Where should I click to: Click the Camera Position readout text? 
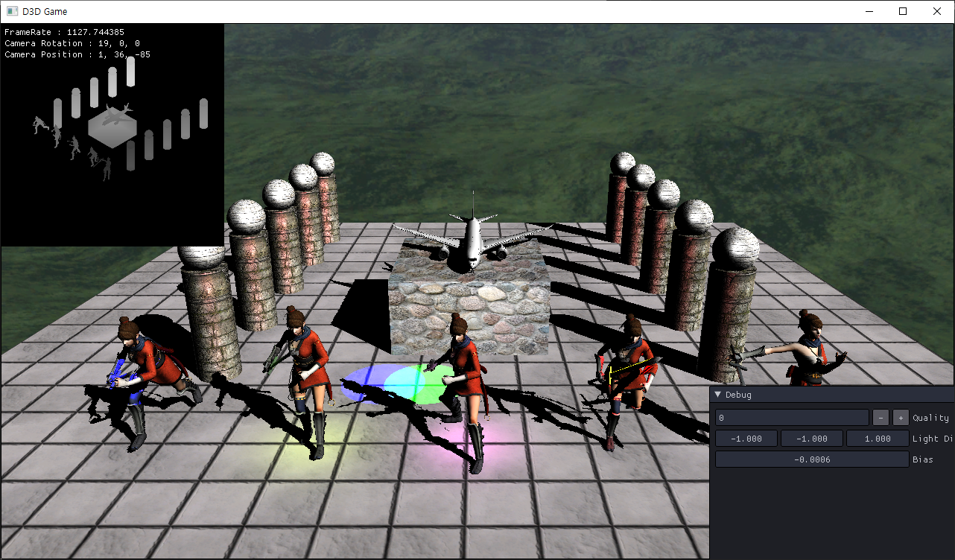coord(77,54)
